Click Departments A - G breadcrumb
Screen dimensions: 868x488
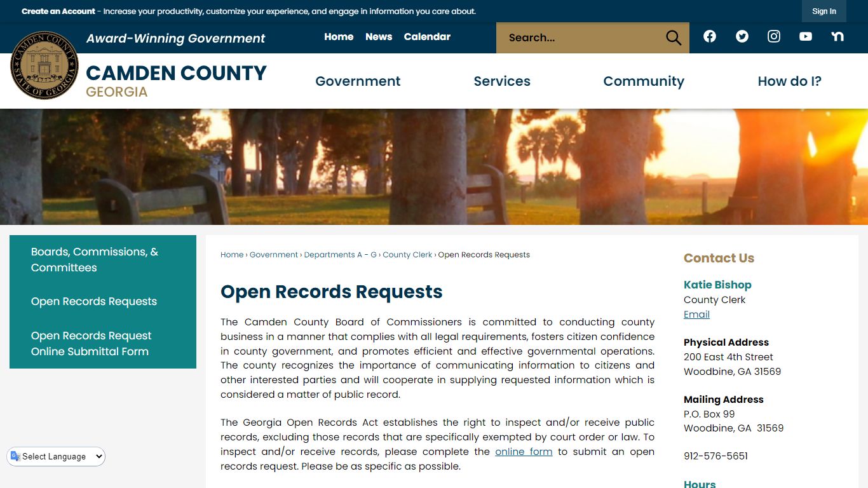tap(340, 255)
